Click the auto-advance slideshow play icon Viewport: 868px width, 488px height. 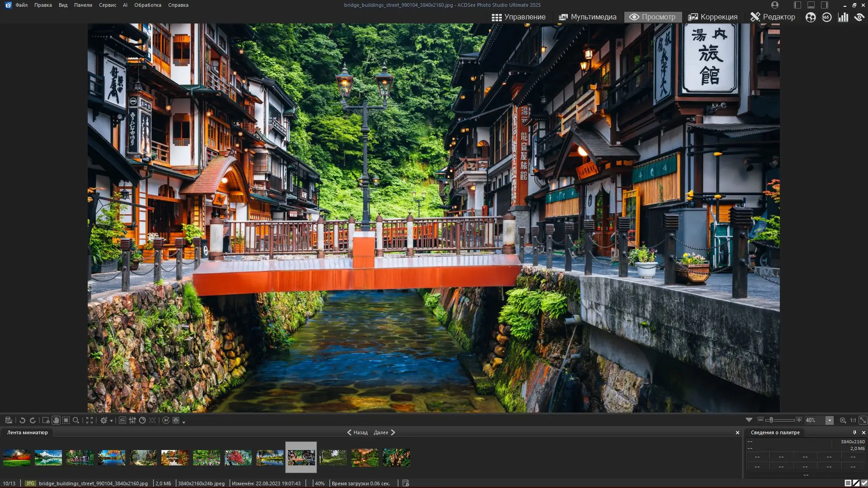166,420
